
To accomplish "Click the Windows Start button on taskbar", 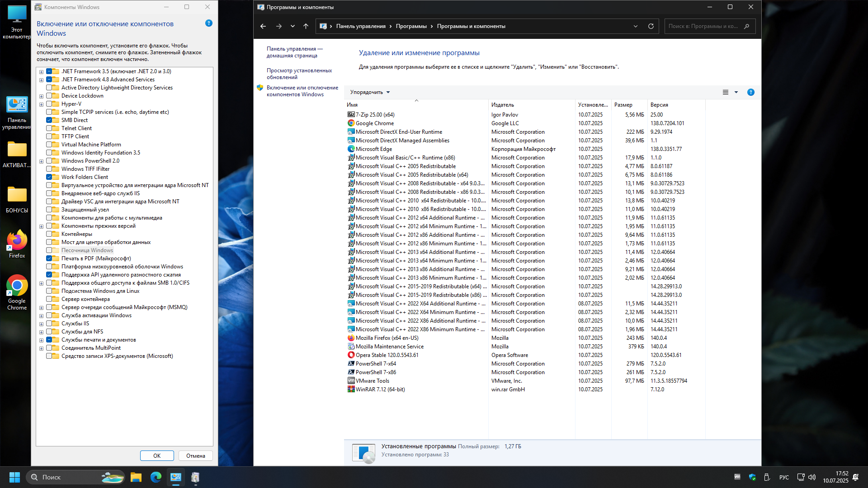I will pyautogui.click(x=14, y=477).
